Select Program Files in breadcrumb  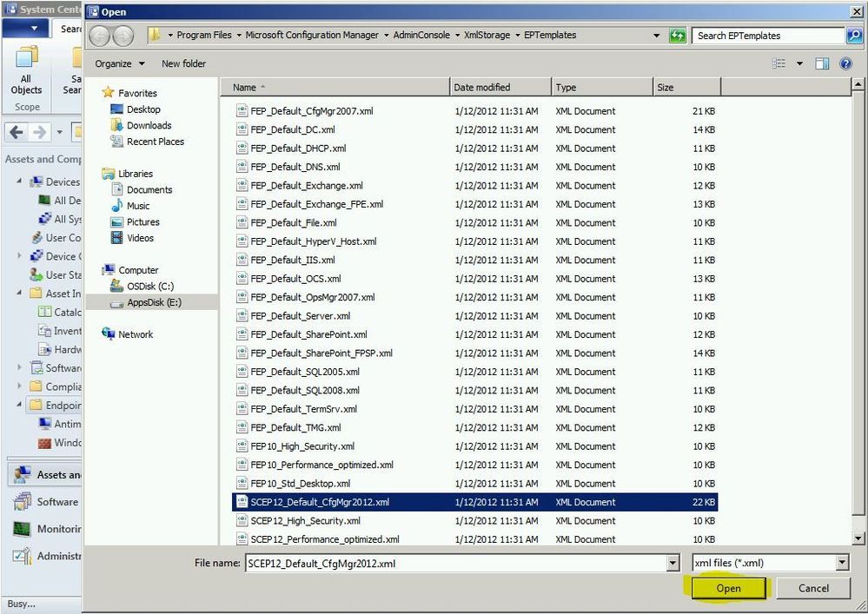[203, 35]
